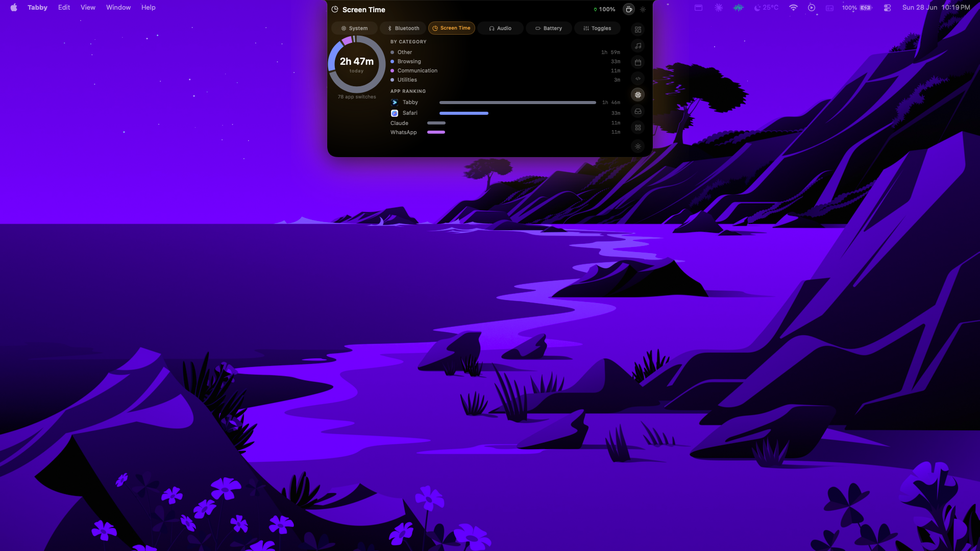Open the Apple menu
Image resolution: width=980 pixels, height=551 pixels.
click(14, 8)
